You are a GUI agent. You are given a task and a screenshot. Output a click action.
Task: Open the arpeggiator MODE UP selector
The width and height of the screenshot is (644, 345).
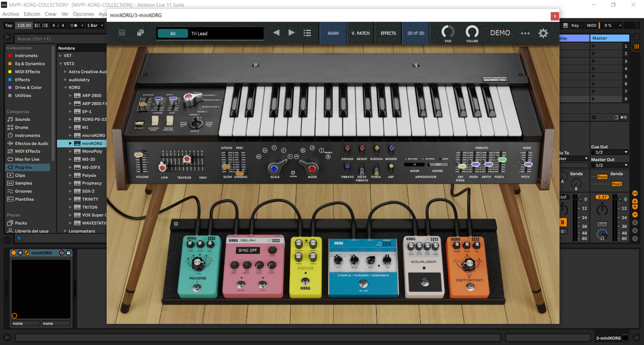415,164
